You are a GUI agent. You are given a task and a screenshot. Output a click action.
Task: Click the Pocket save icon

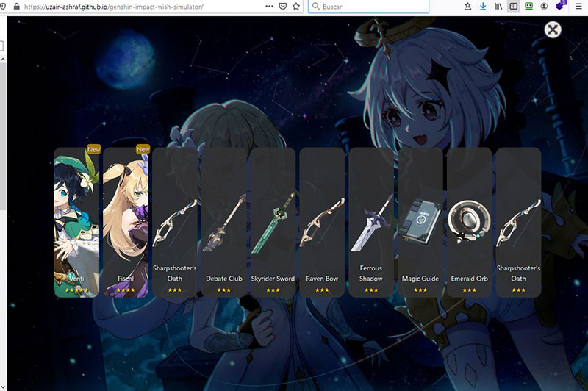coord(283,7)
